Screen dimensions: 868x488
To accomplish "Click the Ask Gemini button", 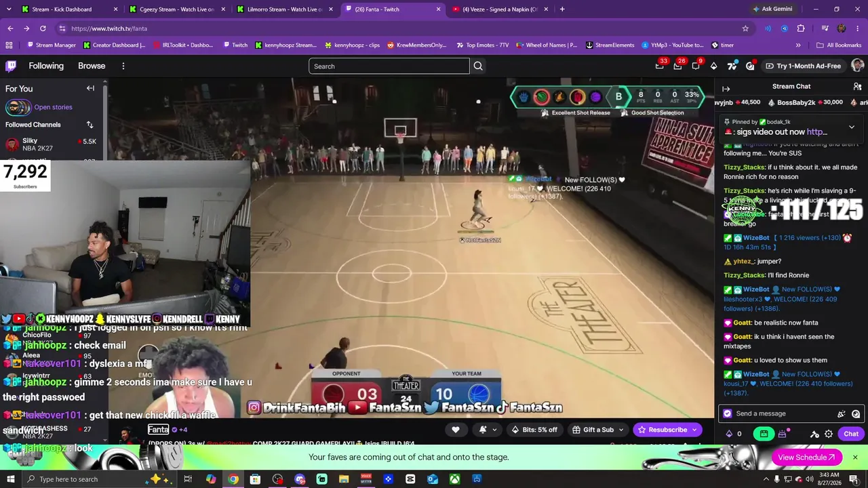I will click(x=772, y=9).
